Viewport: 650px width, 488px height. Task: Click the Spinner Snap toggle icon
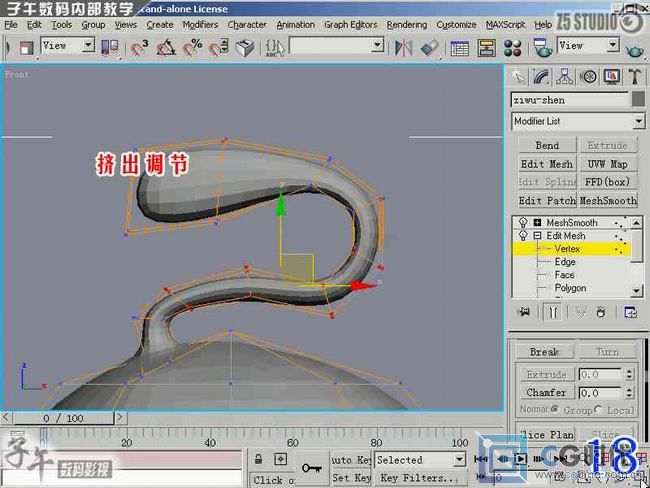218,47
